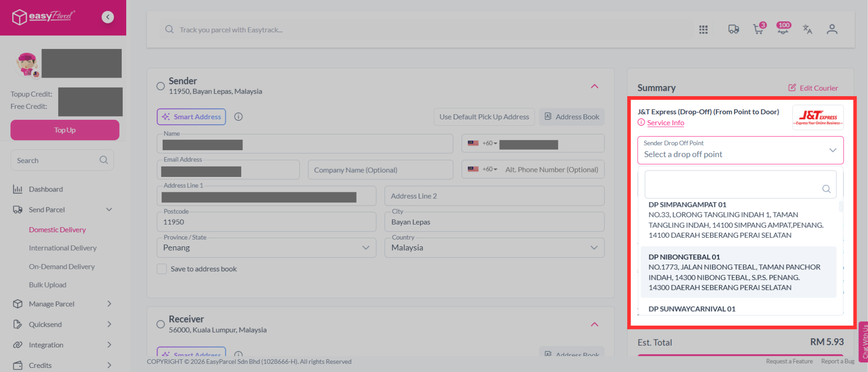The image size is (868, 372).
Task: Go to On-Demand Delivery
Action: (x=62, y=267)
